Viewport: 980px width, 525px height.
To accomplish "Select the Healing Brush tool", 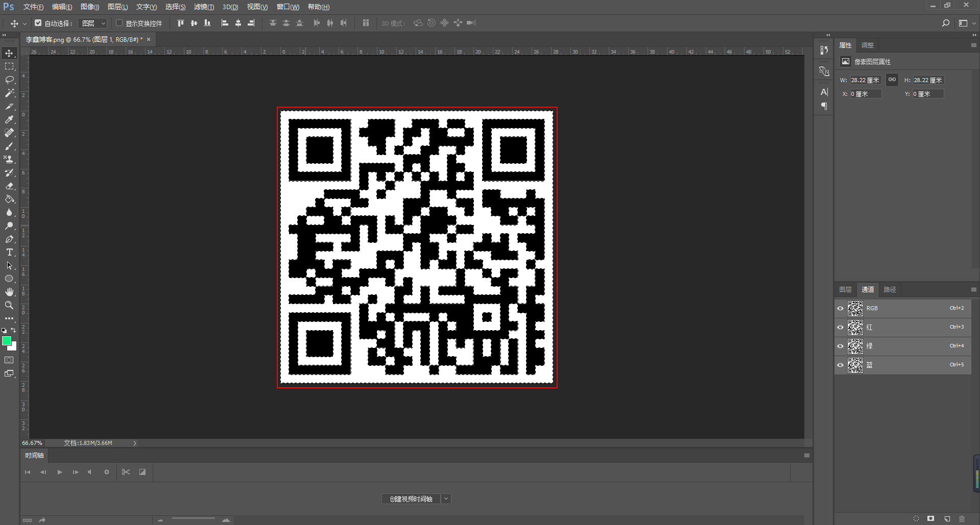I will (9, 133).
